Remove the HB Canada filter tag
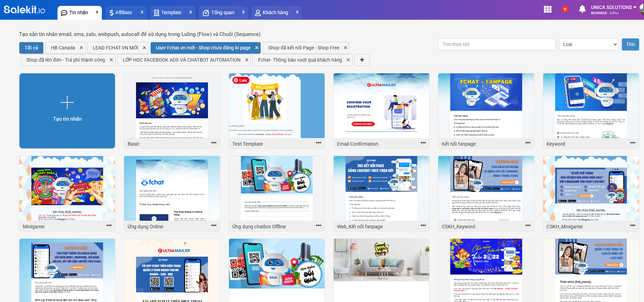The width and height of the screenshot is (644, 302). pos(81,48)
